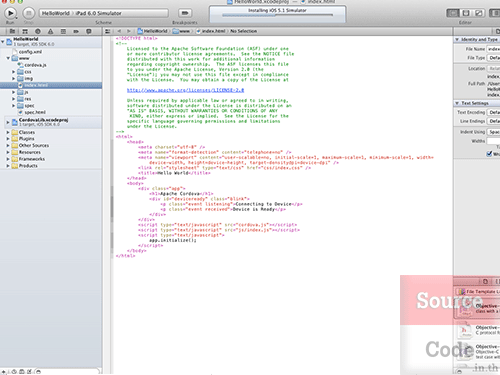
Task: Show the Issue navigator
Action: click(50, 31)
